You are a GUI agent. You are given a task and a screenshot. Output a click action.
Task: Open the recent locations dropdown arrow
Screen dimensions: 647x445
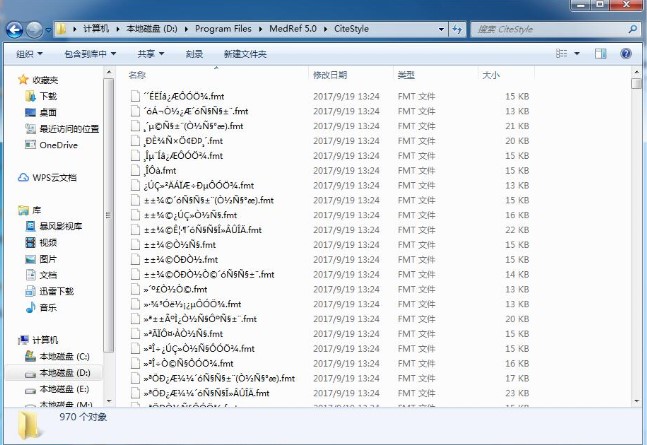coord(48,30)
